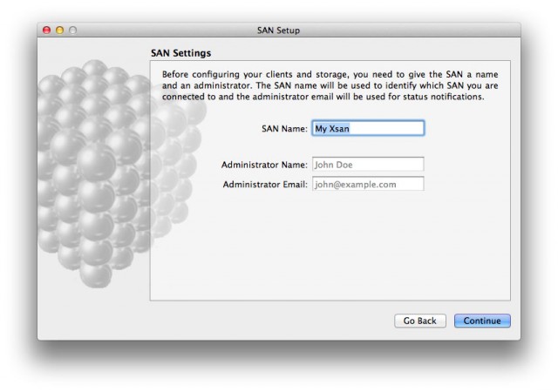Click the Administrator Email field
This screenshot has height=392, width=558.
coord(368,184)
